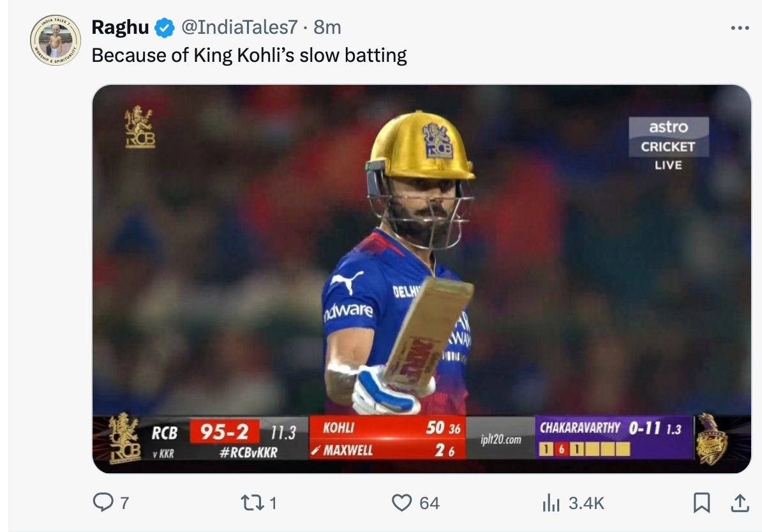Open the reply speech bubble icon
762x532 pixels.
click(x=103, y=503)
